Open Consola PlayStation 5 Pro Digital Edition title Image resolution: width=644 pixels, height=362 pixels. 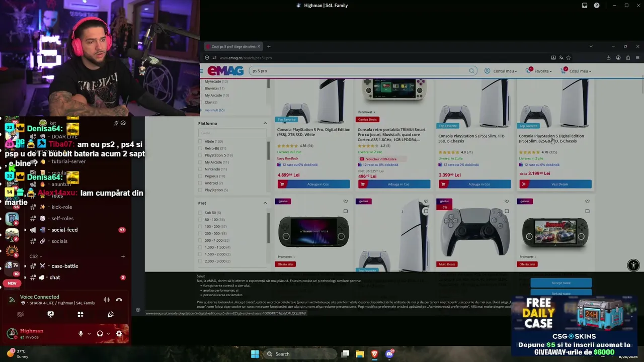(313, 132)
